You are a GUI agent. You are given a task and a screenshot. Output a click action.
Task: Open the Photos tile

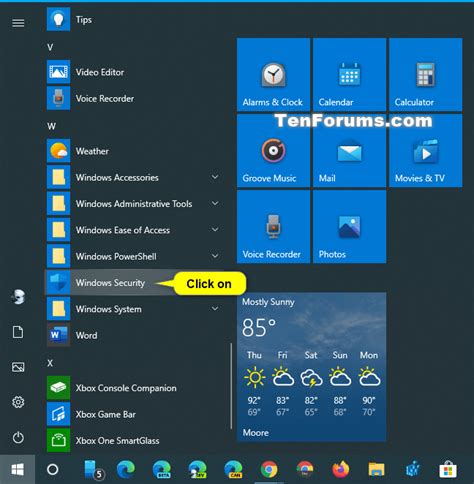[x=349, y=227]
